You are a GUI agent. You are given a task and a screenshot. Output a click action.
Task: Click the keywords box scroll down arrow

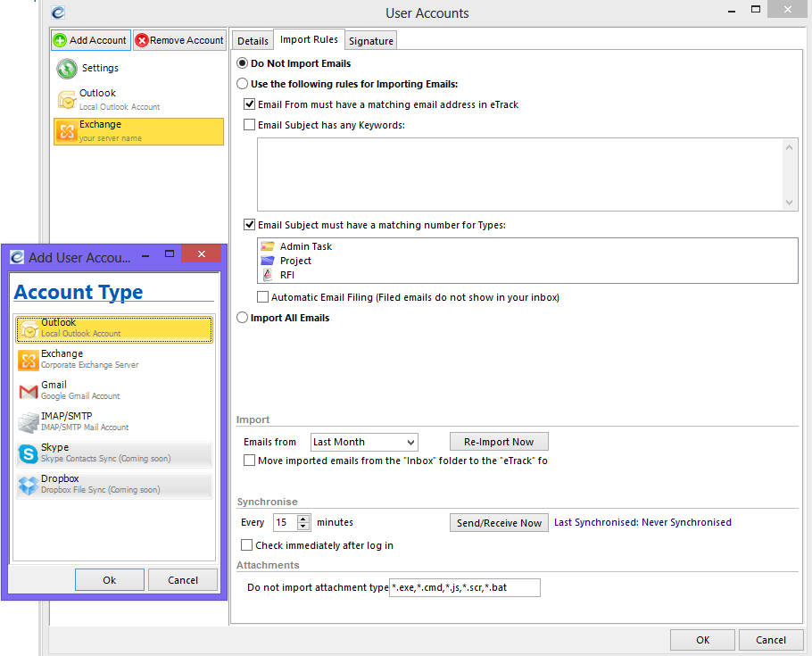[789, 202]
